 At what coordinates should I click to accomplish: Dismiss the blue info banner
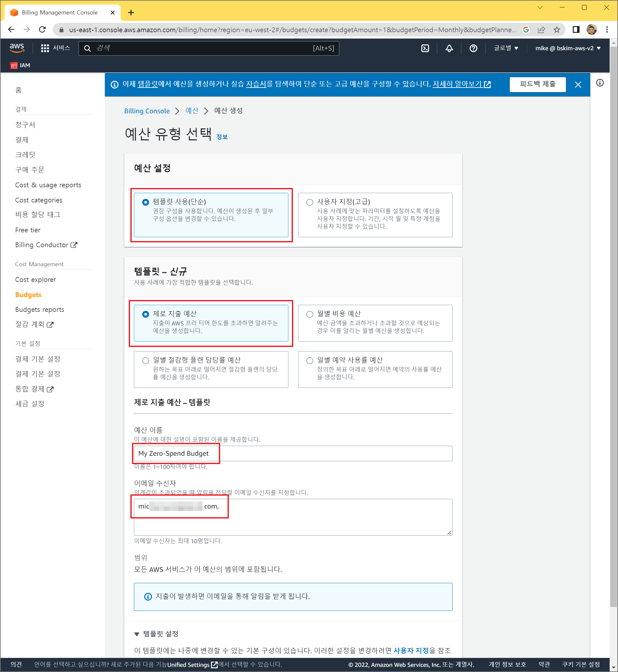pos(578,85)
